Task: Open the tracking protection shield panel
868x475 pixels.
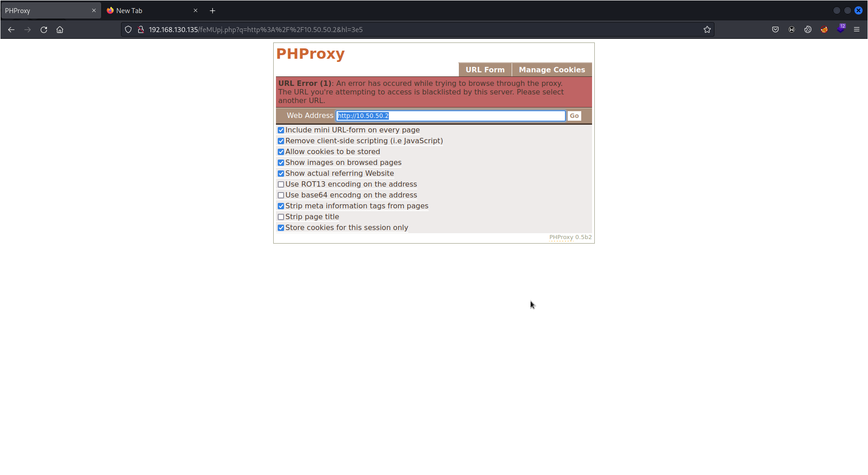Action: [128, 29]
